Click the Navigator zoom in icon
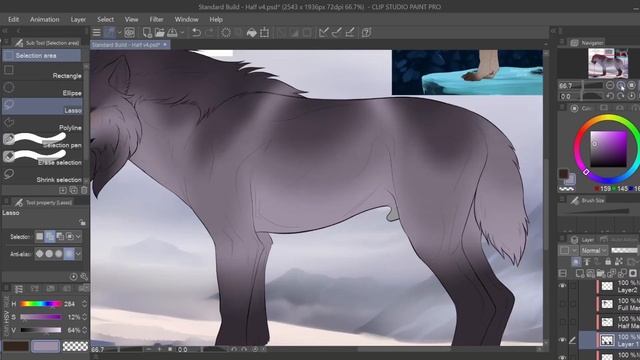 pos(620,85)
